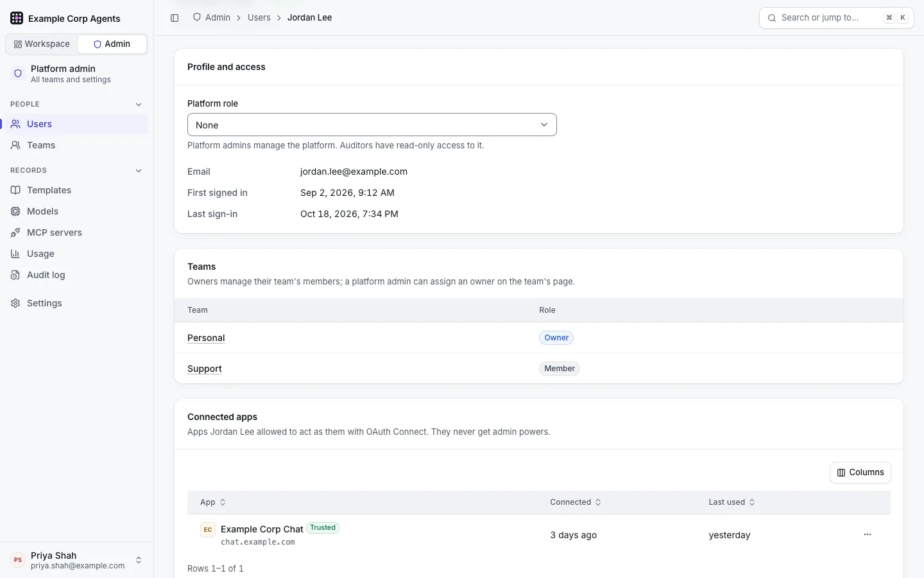Collapse the PEOPLE section
Screen dimensions: 924x578
click(139, 104)
